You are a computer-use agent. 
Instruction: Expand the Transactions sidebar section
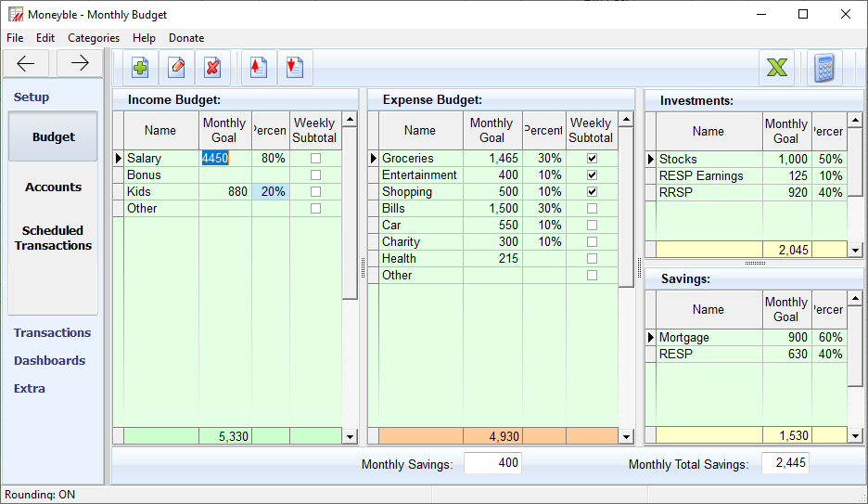(x=52, y=333)
